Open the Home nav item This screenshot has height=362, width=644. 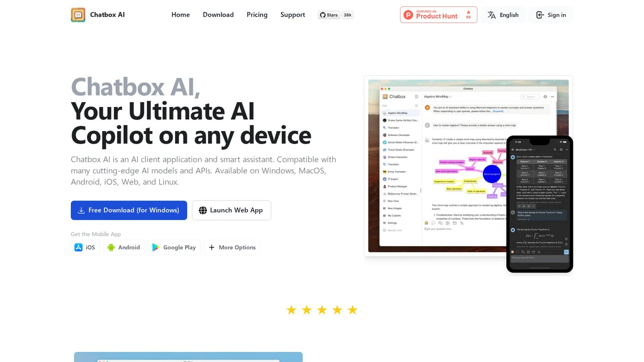(180, 15)
